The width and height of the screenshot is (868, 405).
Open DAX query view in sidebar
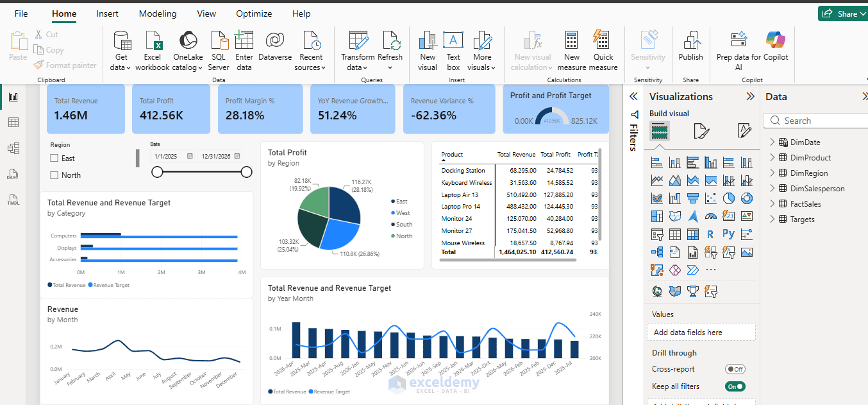click(x=13, y=174)
